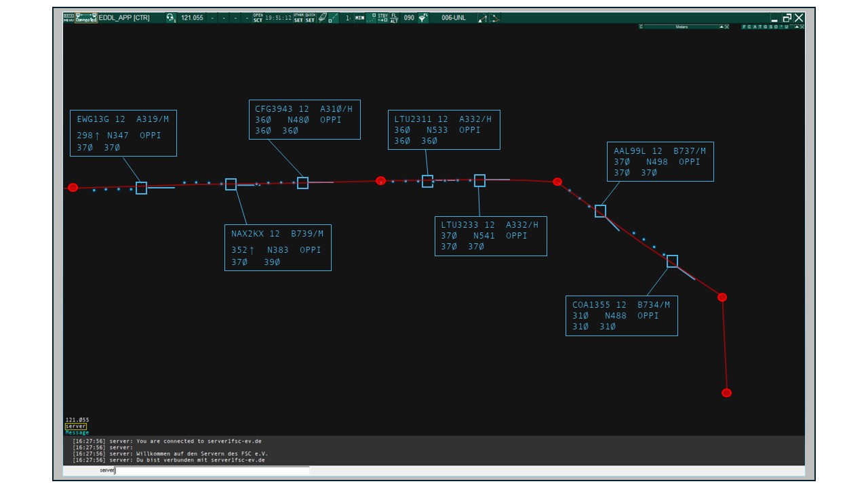The image size is (868, 488).
Task: Select callsign CFG3943 in its tag
Action: [x=274, y=108]
